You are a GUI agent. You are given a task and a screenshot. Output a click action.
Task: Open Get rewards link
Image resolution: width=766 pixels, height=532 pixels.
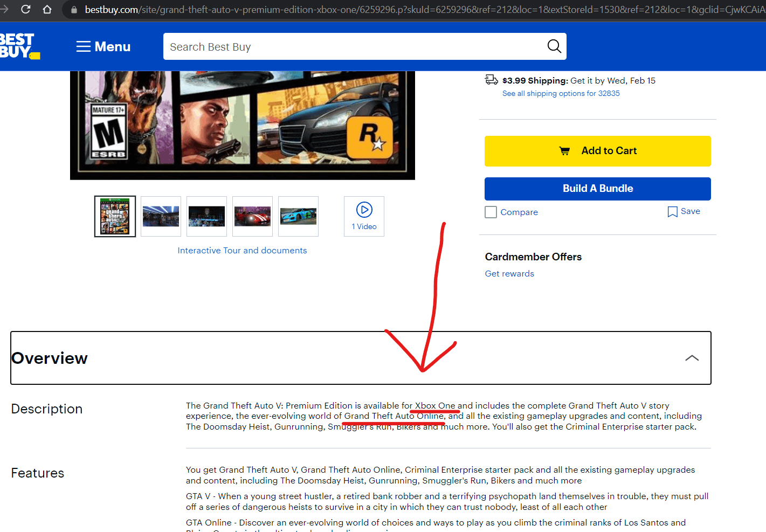[509, 274]
